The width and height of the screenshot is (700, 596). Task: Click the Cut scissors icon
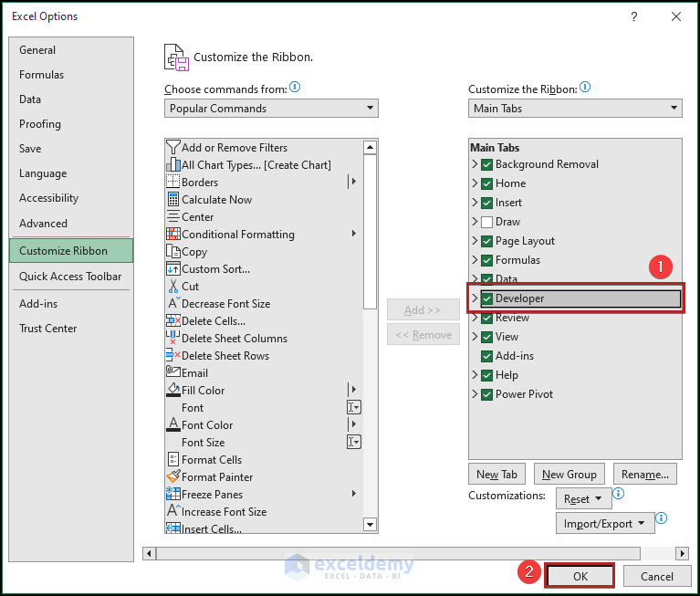(173, 287)
